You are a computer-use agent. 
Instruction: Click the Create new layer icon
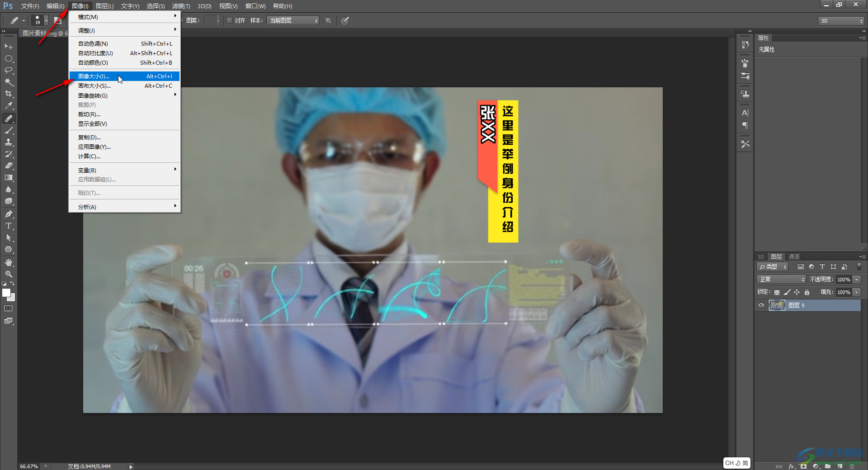tap(840, 466)
